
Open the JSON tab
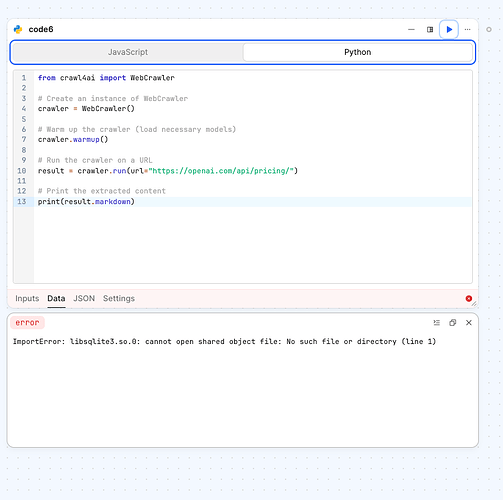click(x=84, y=298)
